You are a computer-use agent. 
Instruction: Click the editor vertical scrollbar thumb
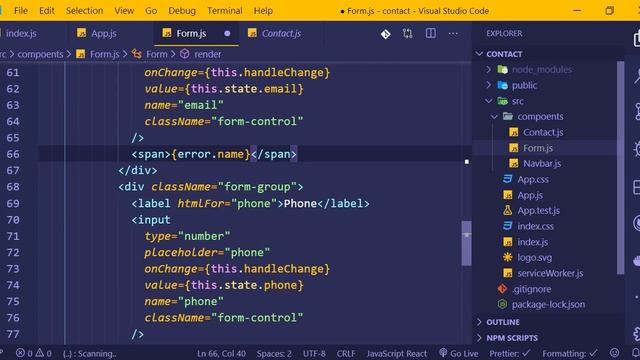[466, 243]
